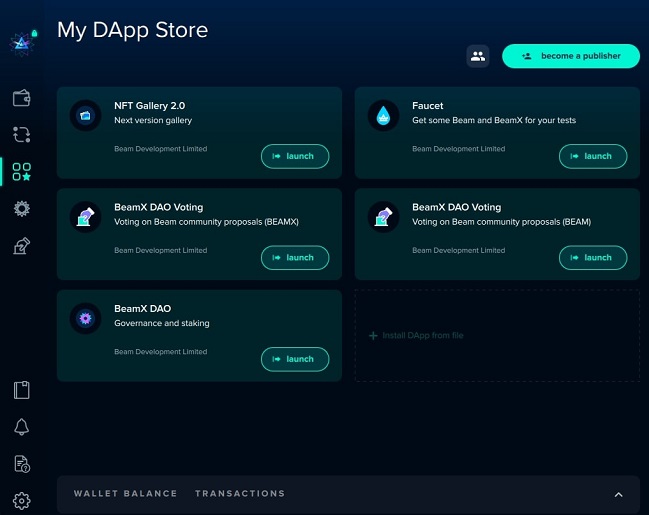Viewport: 649px width, 515px height.
Task: Launch BeamX DAO Voting for BEAMX proposals
Action: 295,258
